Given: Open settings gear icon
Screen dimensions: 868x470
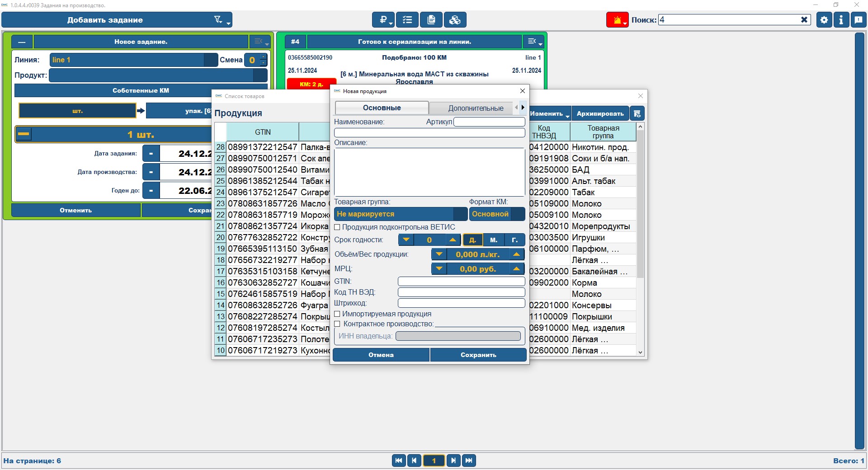Looking at the screenshot, I should [x=824, y=20].
